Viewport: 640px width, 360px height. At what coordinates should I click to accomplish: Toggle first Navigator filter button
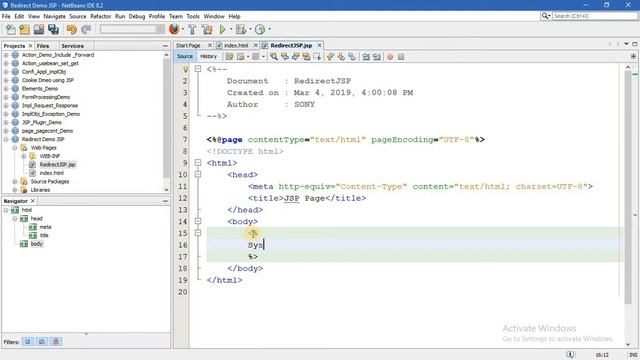point(28,342)
